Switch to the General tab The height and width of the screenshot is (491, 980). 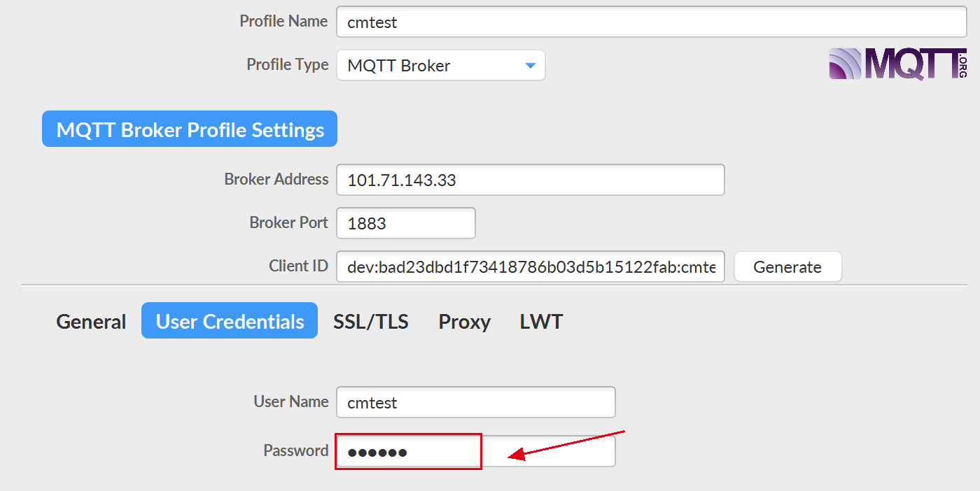click(x=91, y=322)
